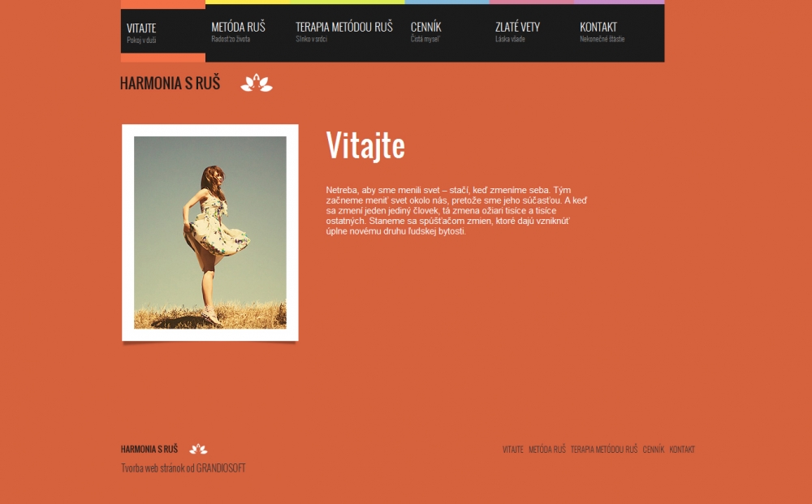
Task: Open Zlaté vety in the top navigation
Action: point(531,32)
